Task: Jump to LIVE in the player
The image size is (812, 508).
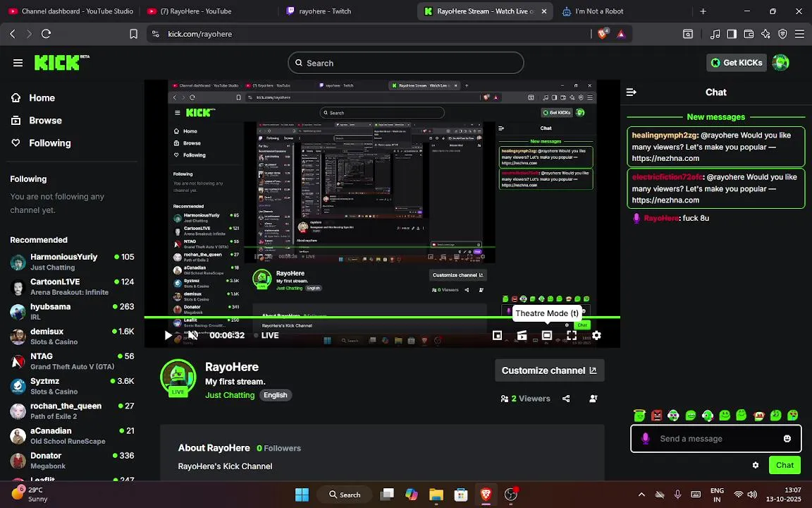Action: (266, 335)
